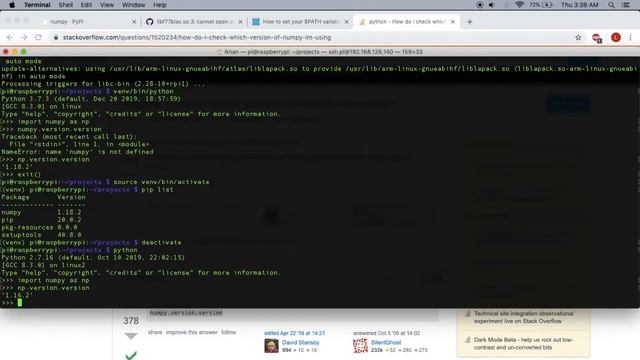Click the 'NameError' traceback line
640x360 pixels.
point(78,152)
